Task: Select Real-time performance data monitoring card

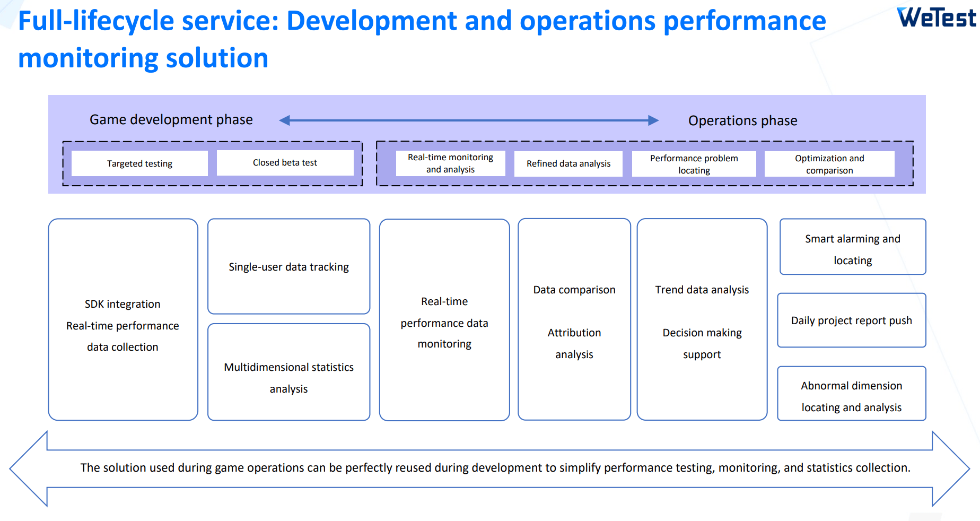Action: [444, 320]
